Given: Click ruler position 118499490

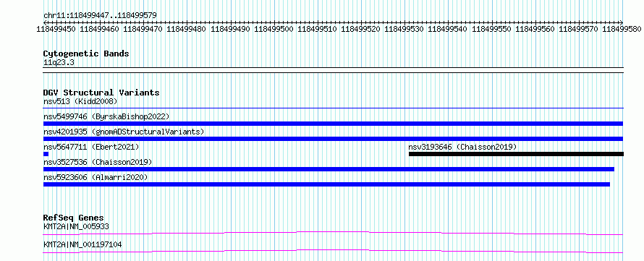Looking at the screenshot, I should 230,29.
